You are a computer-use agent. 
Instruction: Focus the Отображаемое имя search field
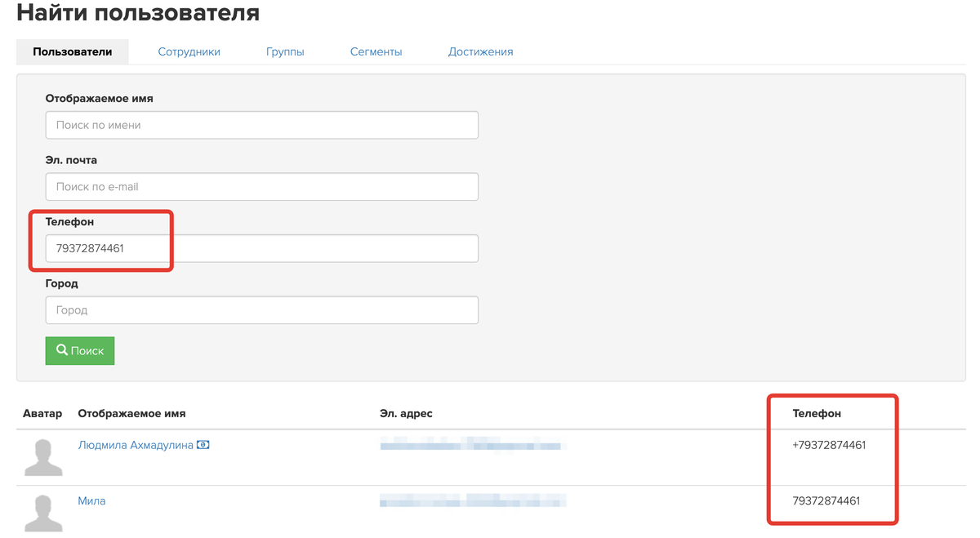point(261,125)
